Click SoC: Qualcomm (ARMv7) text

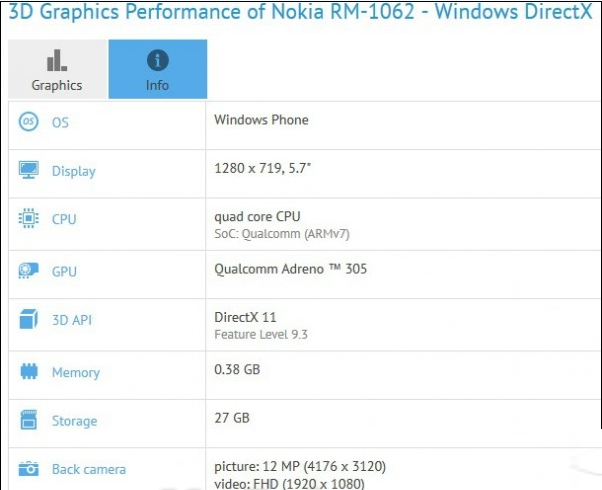(x=282, y=234)
